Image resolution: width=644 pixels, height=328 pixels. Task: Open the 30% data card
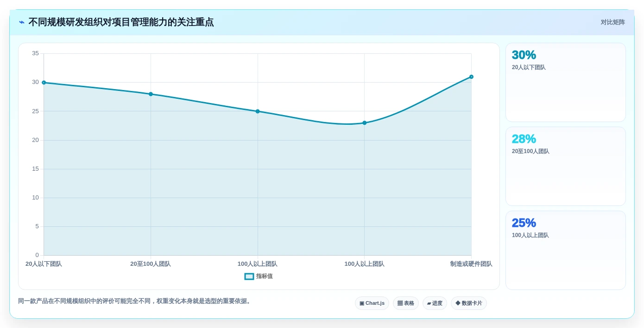(x=566, y=83)
